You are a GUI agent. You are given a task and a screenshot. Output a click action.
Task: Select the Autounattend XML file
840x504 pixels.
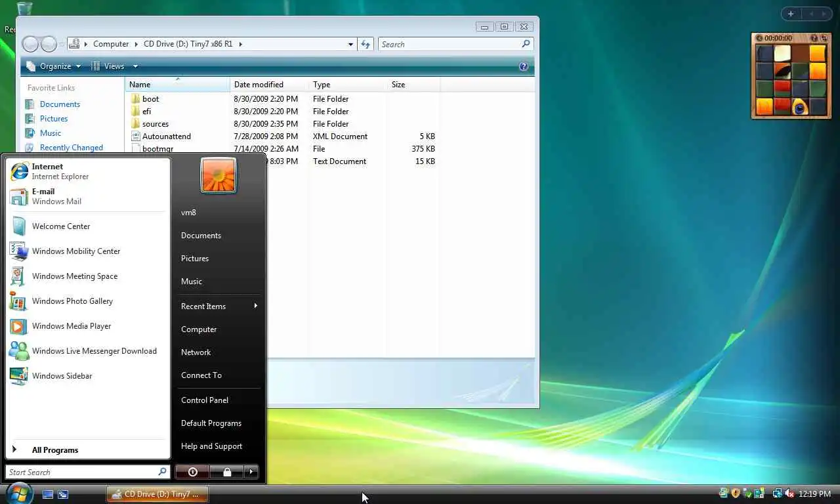coord(166,136)
